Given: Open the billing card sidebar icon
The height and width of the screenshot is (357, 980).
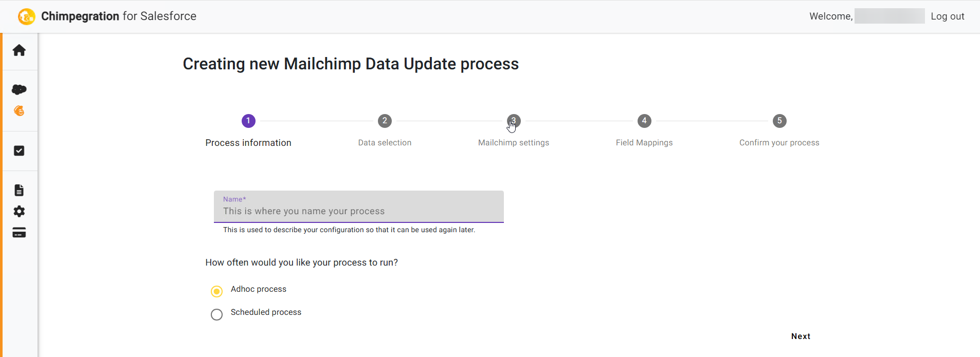Looking at the screenshot, I should click(19, 233).
